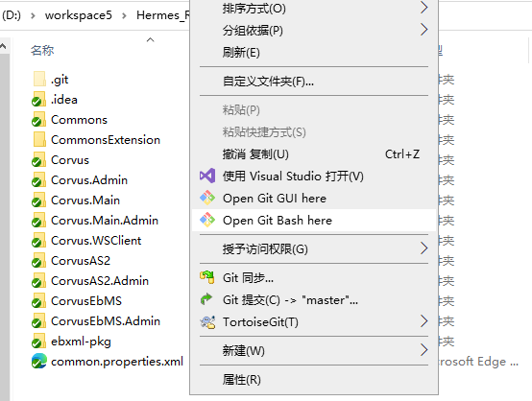This screenshot has height=401, width=532.
Task: Select the folder name Corvus.WSClient
Action: coord(96,241)
